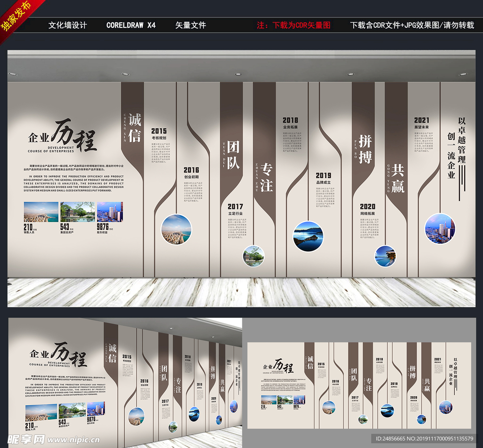The height and width of the screenshot is (448, 483).
Task: Click the 下载含CDR文件+JPG效果图 text at top right
Action: pos(412,25)
